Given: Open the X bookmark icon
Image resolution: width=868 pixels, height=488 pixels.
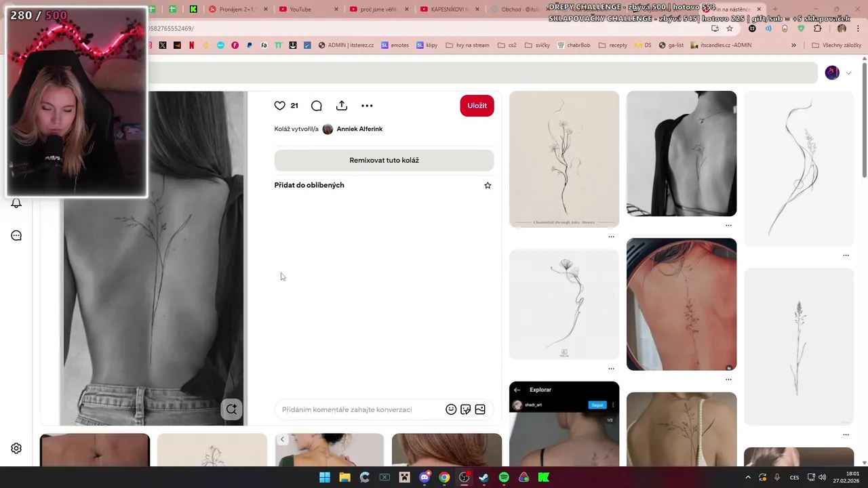Looking at the screenshot, I should 163,45.
